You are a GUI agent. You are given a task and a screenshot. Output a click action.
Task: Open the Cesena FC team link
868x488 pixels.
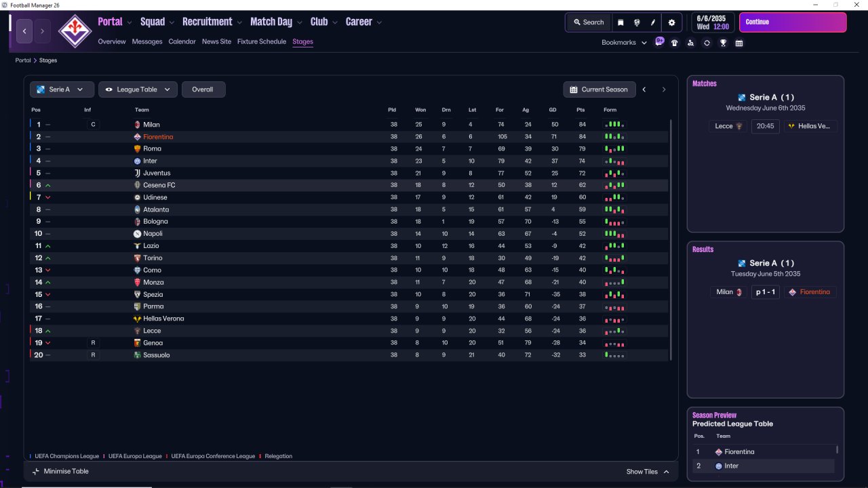coord(159,185)
